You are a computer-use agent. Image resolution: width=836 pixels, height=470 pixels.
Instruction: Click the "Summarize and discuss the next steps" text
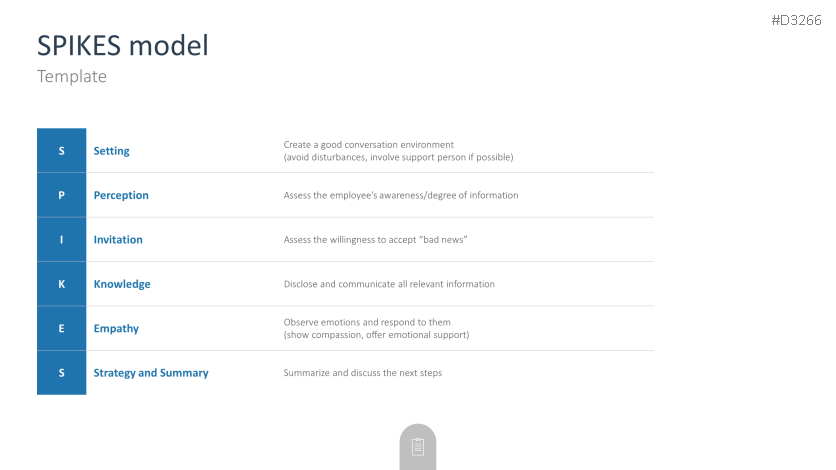click(363, 373)
